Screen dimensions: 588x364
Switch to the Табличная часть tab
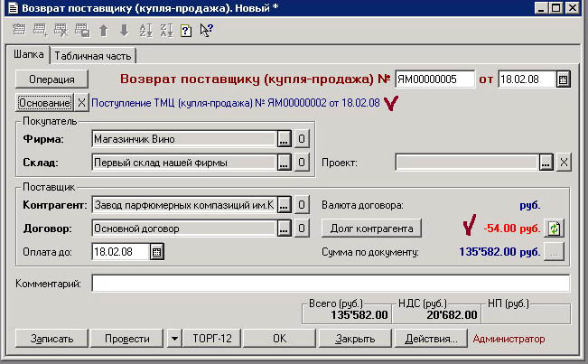pos(93,56)
